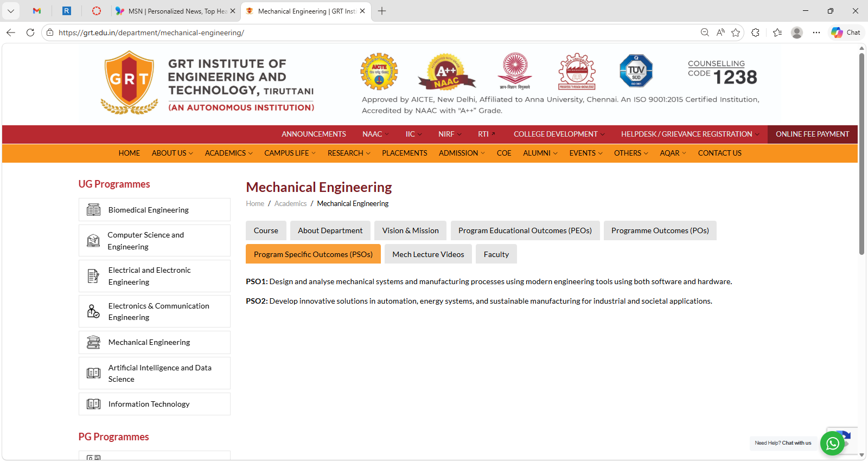Add page to favorites star icon
This screenshot has height=462, width=868.
[736, 33]
